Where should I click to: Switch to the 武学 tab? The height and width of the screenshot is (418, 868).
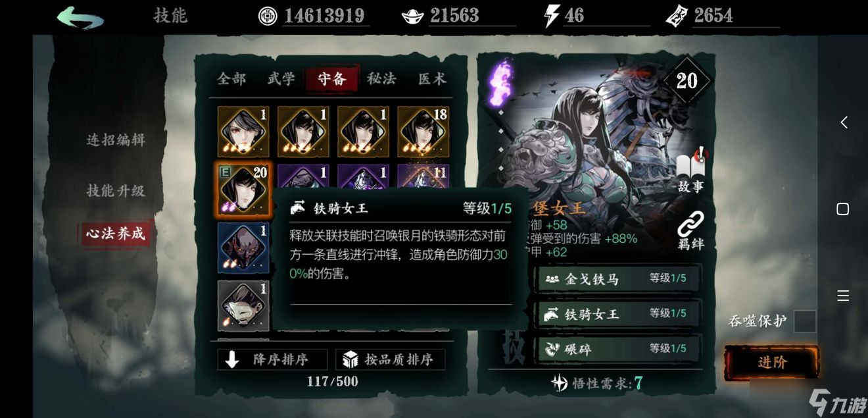[281, 79]
